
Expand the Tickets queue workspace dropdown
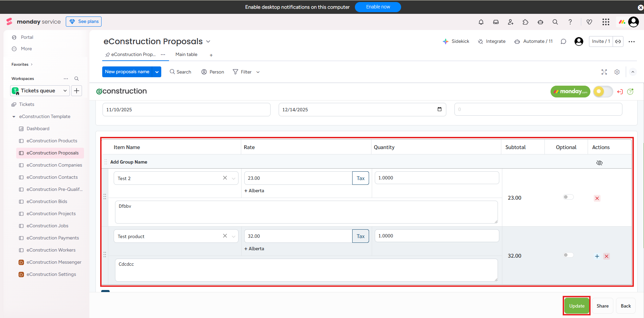pyautogui.click(x=65, y=91)
